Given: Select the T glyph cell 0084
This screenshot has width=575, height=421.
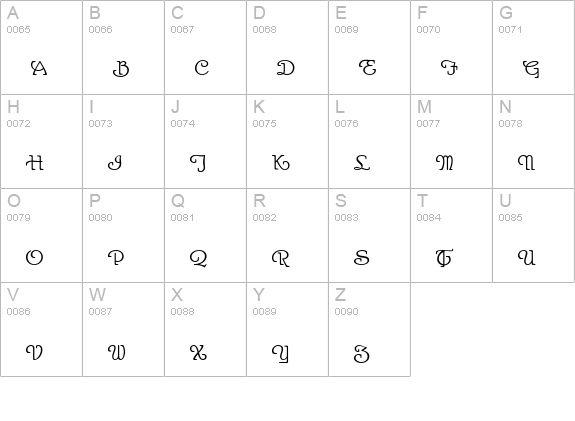Looking at the screenshot, I should click(x=452, y=235).
